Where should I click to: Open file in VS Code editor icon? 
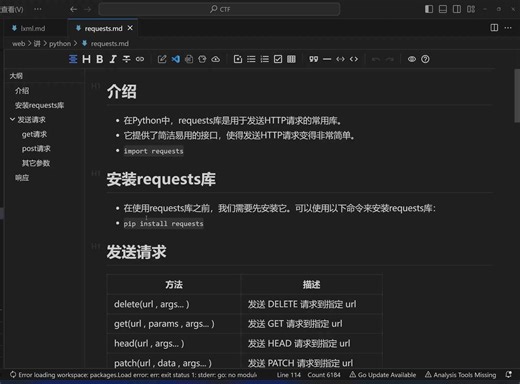click(176, 59)
